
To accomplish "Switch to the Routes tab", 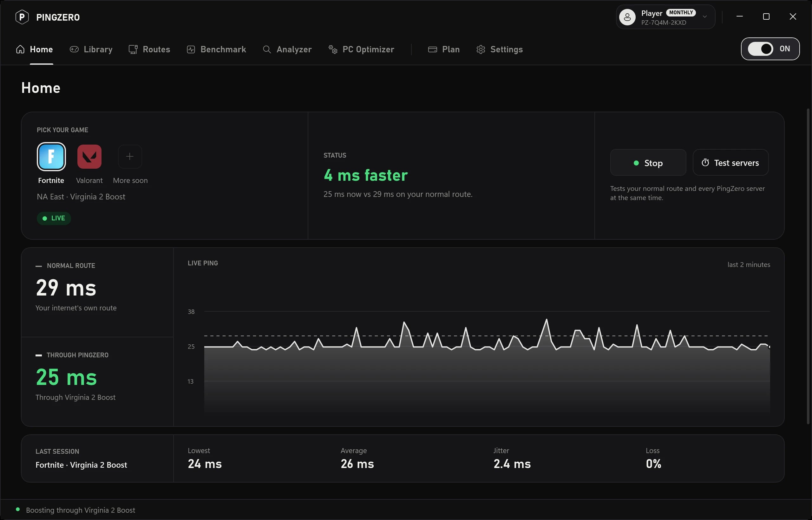I will pos(149,49).
